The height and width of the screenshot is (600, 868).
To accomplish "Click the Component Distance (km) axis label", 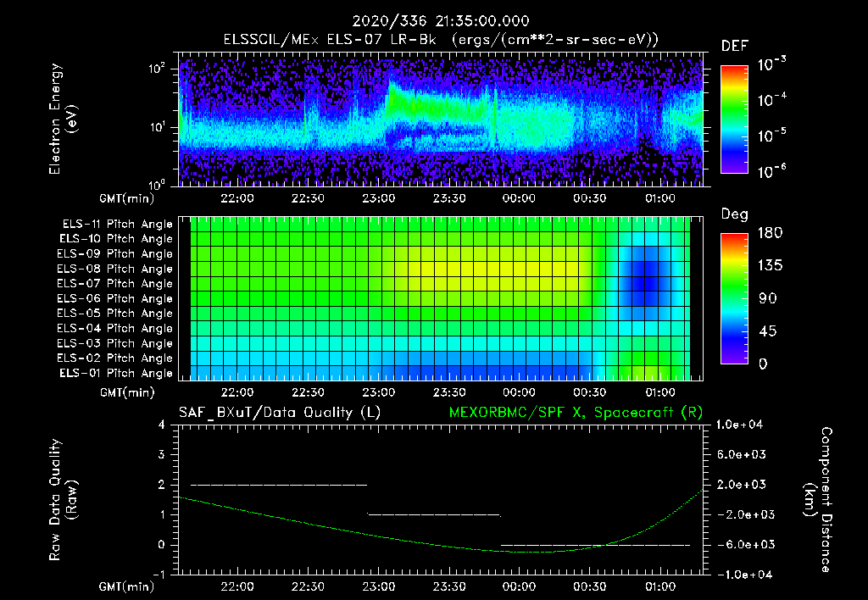I will click(818, 500).
